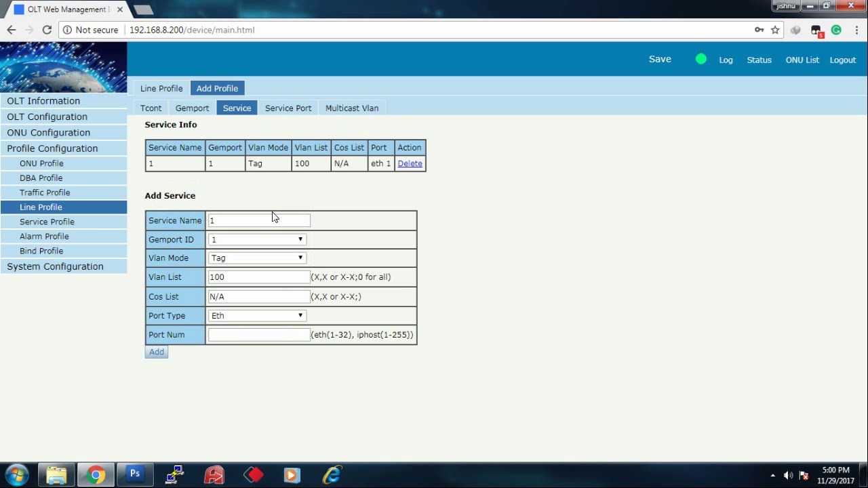
Task: Launch Photoshop from the taskbar
Action: coord(135,474)
